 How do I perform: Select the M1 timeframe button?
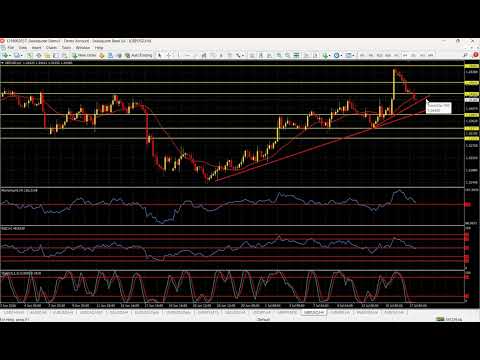coord(362,55)
